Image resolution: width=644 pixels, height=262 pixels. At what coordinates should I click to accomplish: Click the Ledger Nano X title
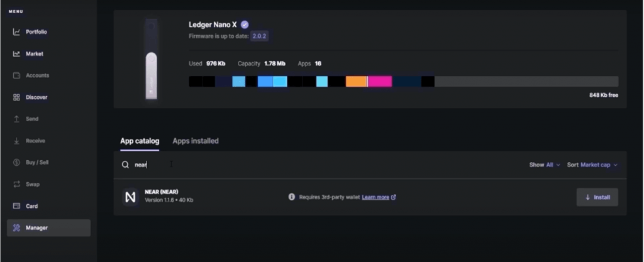(213, 25)
